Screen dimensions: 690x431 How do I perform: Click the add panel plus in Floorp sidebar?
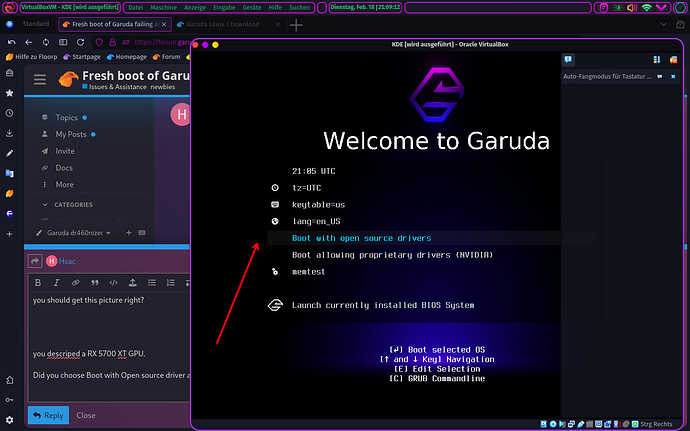(10, 234)
